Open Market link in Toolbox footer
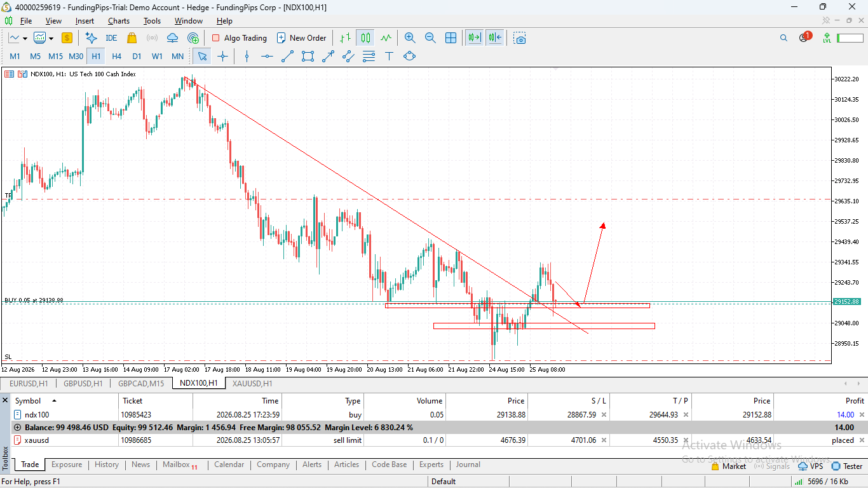This screenshot has width=868, height=488. pyautogui.click(x=729, y=466)
